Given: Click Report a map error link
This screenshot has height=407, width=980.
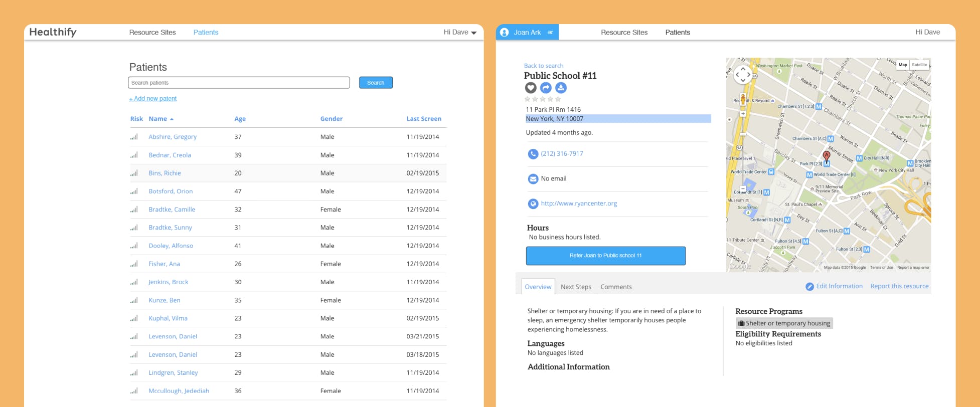Looking at the screenshot, I should tap(913, 268).
